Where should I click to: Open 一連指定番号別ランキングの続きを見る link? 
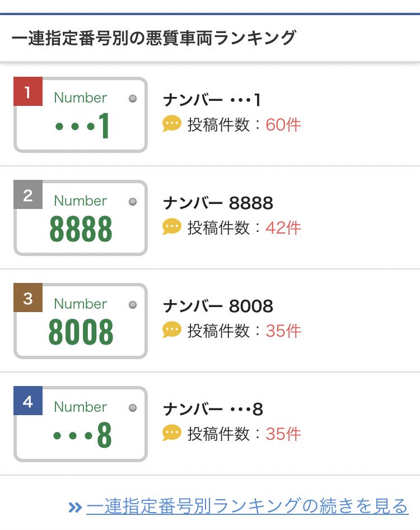[x=248, y=506]
